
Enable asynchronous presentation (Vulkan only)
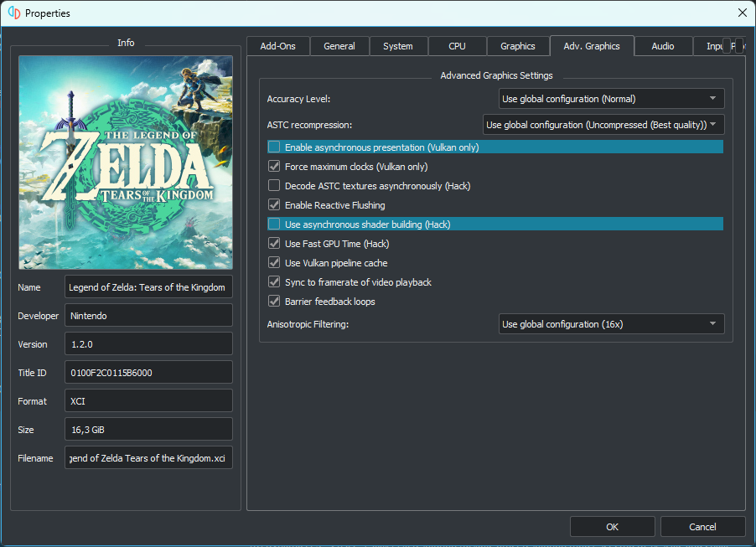tap(274, 147)
